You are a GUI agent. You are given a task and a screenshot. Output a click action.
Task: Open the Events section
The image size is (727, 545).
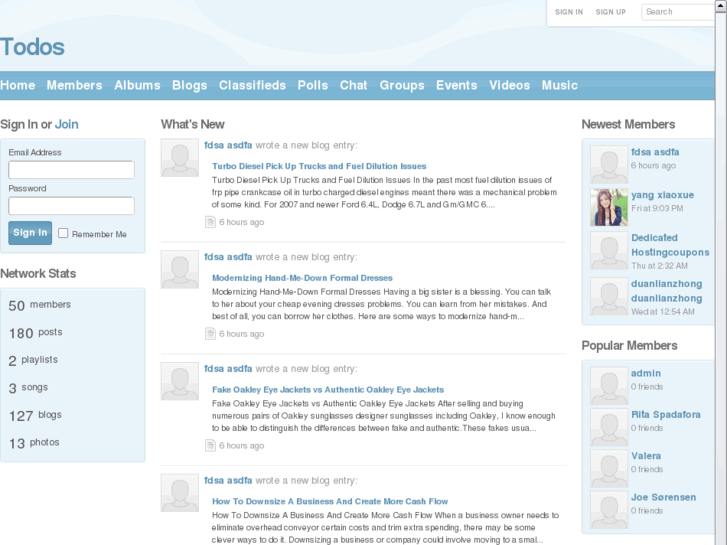457,85
